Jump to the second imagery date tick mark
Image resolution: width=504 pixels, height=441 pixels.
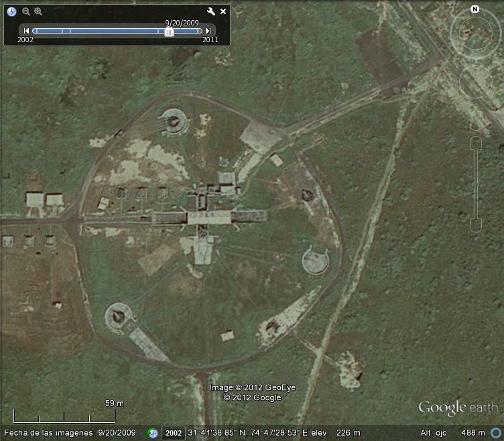(62, 31)
